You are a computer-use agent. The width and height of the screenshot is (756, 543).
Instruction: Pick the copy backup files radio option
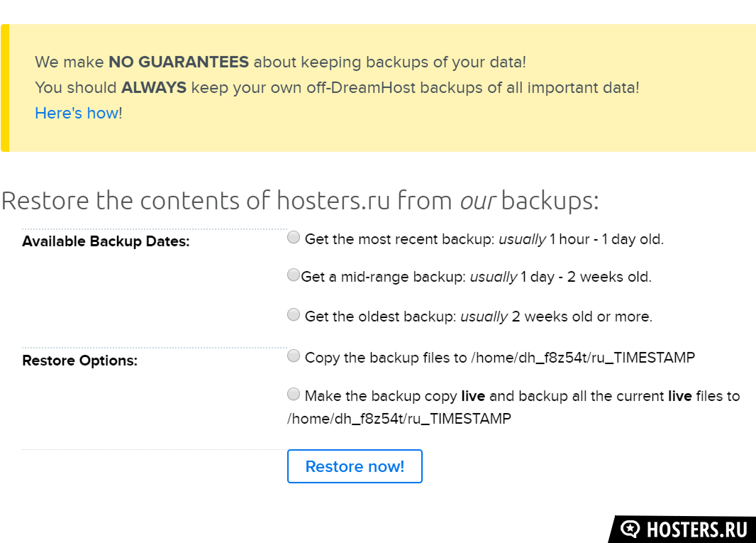(x=293, y=356)
